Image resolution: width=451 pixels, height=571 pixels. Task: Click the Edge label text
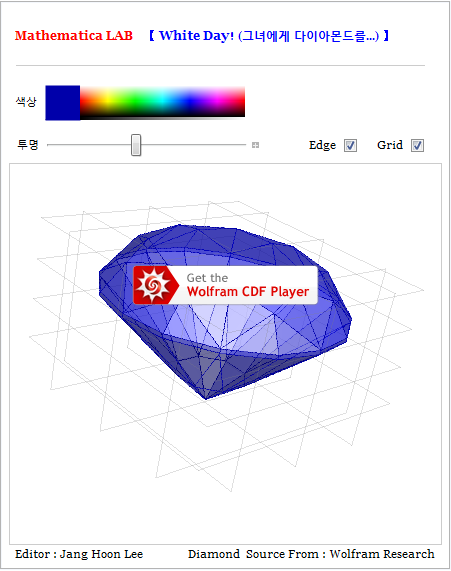click(322, 145)
